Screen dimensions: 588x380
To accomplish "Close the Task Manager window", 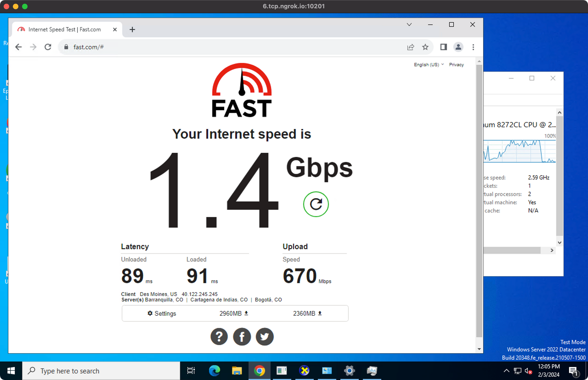I will click(553, 78).
